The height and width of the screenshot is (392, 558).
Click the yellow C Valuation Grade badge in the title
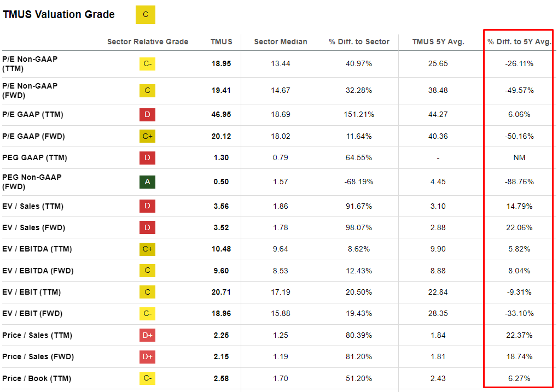pyautogui.click(x=145, y=15)
